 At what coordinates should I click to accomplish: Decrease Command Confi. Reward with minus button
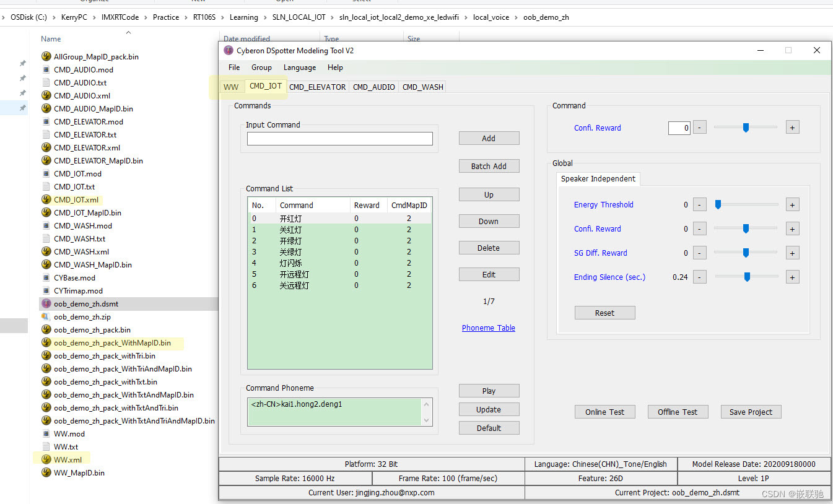tap(699, 128)
